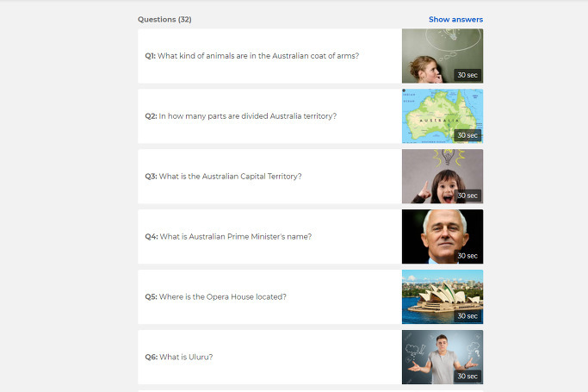Click the Show answers link
The width and height of the screenshot is (588, 392).
[x=455, y=20]
